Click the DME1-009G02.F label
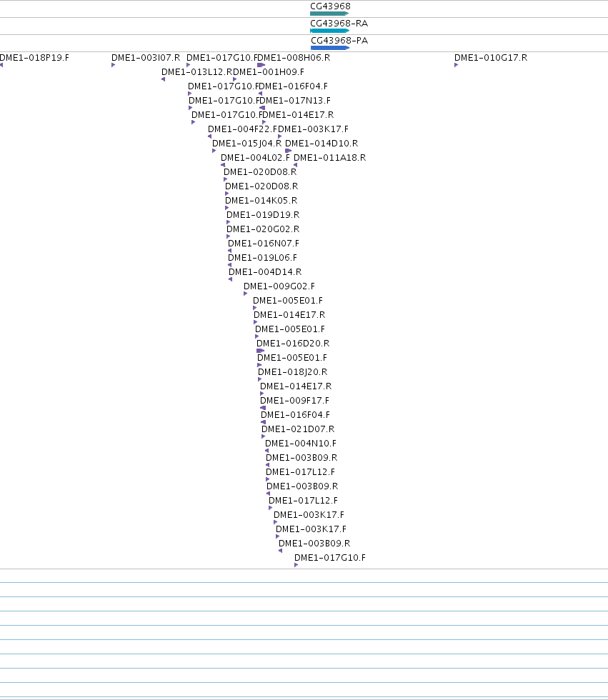608x700 pixels. coord(279,286)
